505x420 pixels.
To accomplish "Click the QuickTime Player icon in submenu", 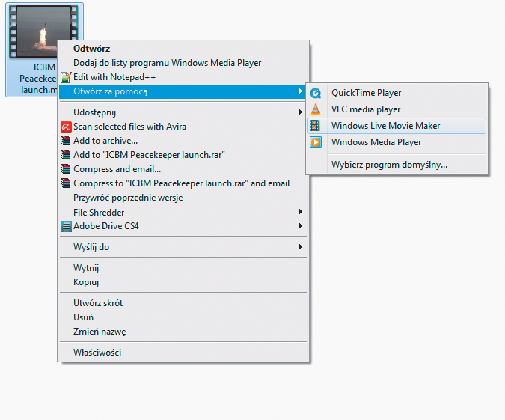I will pos(316,93).
